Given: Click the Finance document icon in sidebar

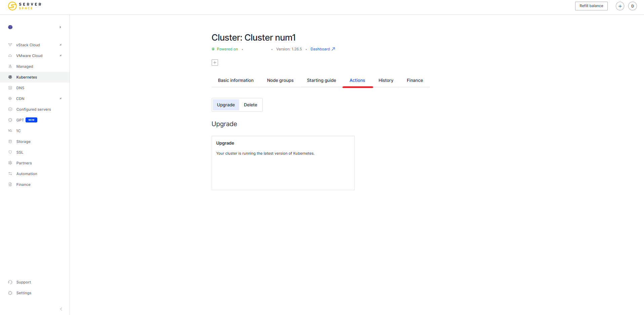Looking at the screenshot, I should tap(10, 185).
